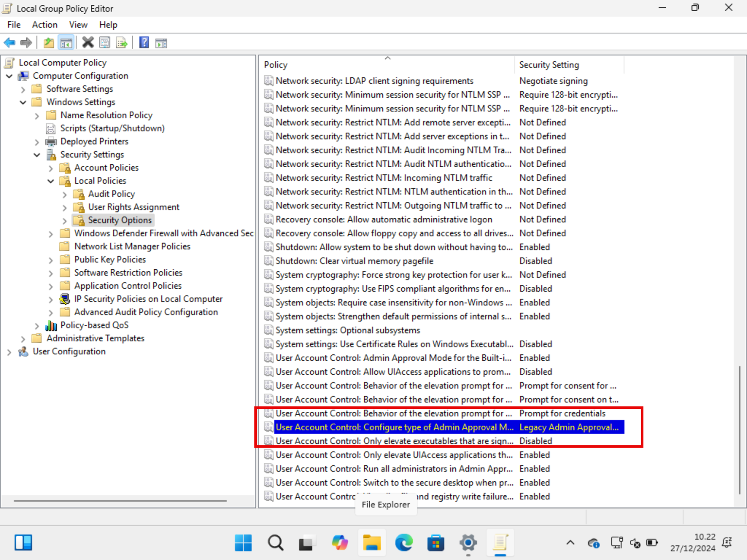Click the Back arrow in the toolbar
747x560 pixels.
tap(9, 43)
